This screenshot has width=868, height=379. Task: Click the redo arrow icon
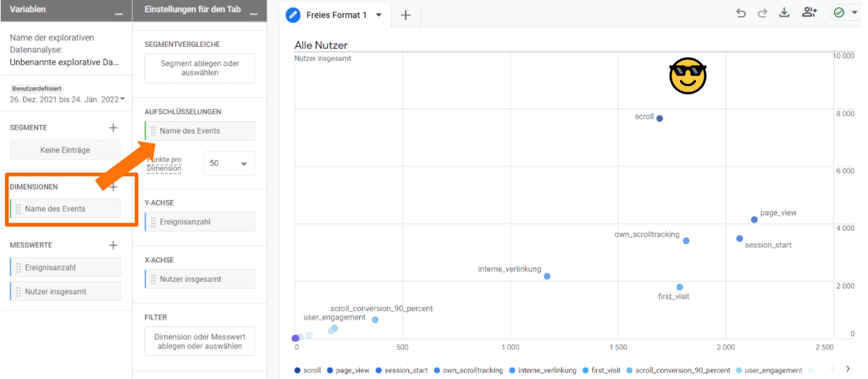pos(762,13)
